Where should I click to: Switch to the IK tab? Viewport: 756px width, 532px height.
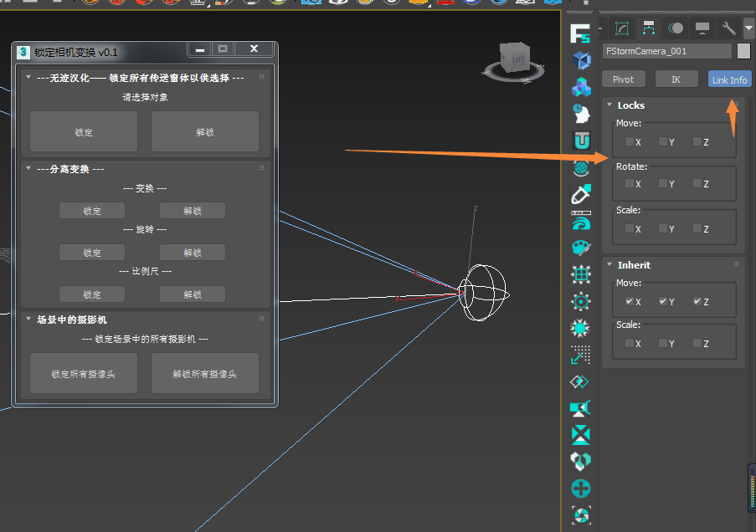pyautogui.click(x=676, y=79)
